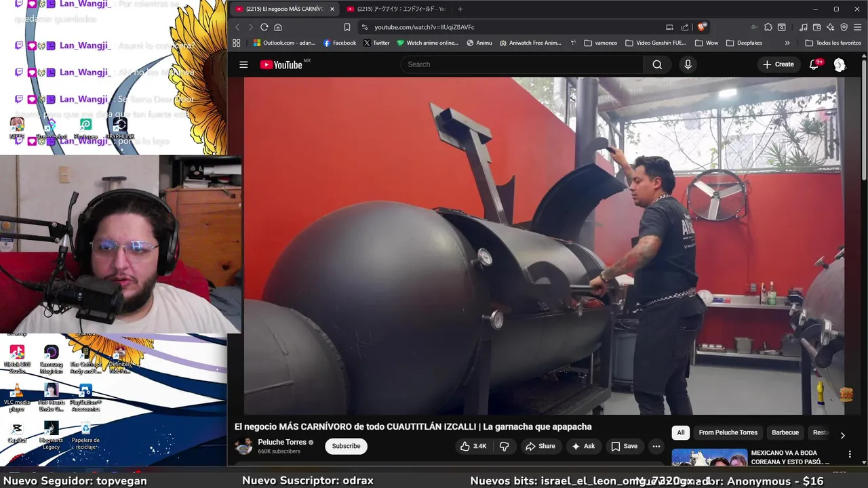Viewport: 868px width, 488px height.
Task: Open Papelera de reciclaje on desktop
Action: [85, 435]
